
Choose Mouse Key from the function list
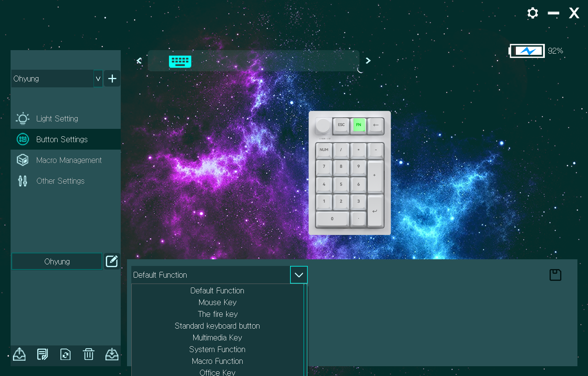coord(217,302)
